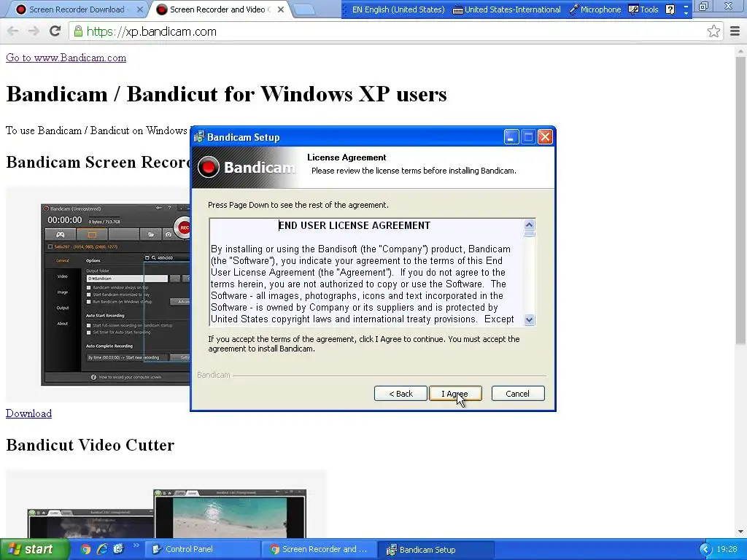Bookmark this page with the star icon
Image resolution: width=747 pixels, height=560 pixels.
(713, 31)
